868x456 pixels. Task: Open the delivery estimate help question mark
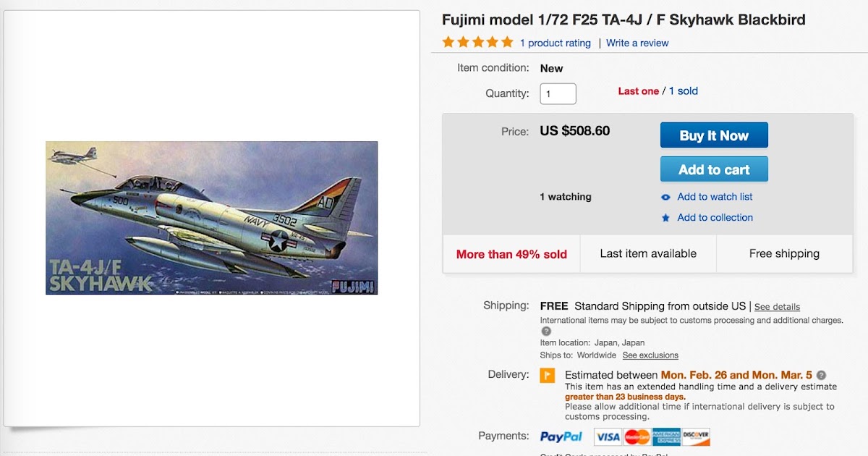(820, 375)
